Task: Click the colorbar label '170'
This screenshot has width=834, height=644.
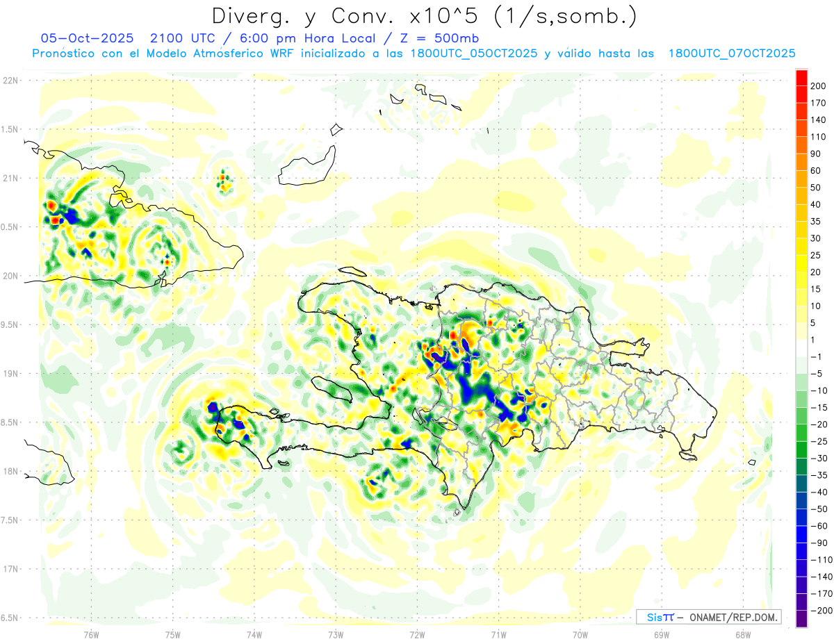Action: [x=819, y=103]
